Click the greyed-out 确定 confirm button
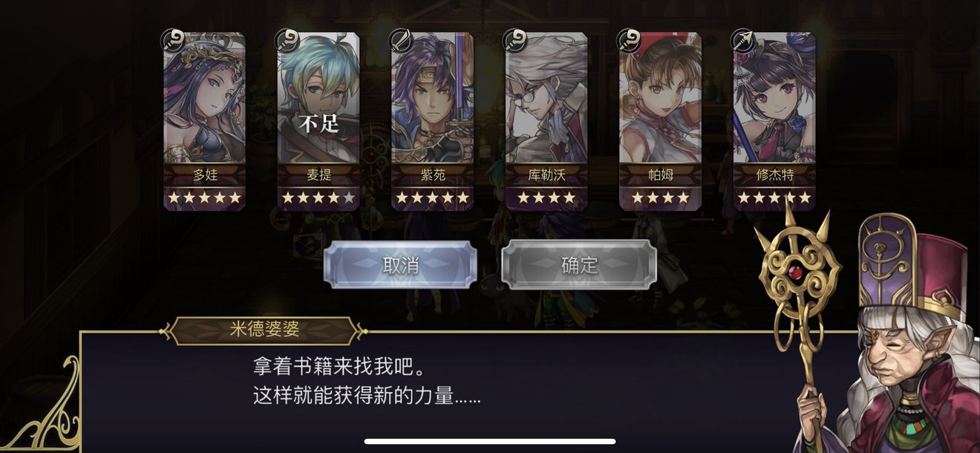Screen dimensions: 980x453 point(579,264)
